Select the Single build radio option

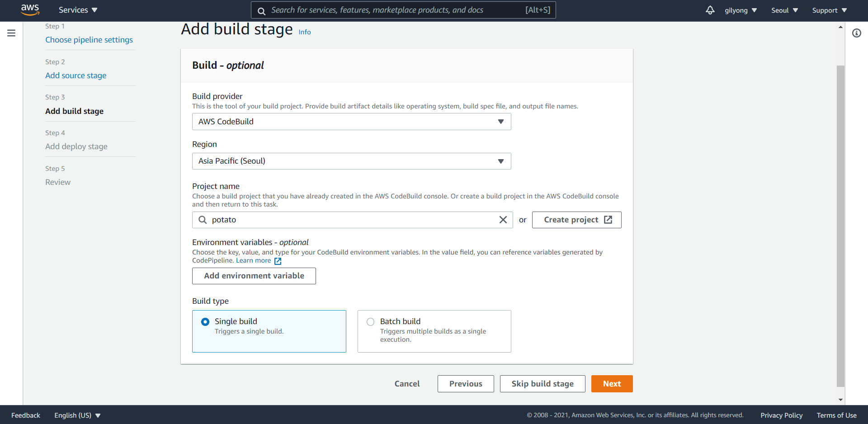pos(205,322)
